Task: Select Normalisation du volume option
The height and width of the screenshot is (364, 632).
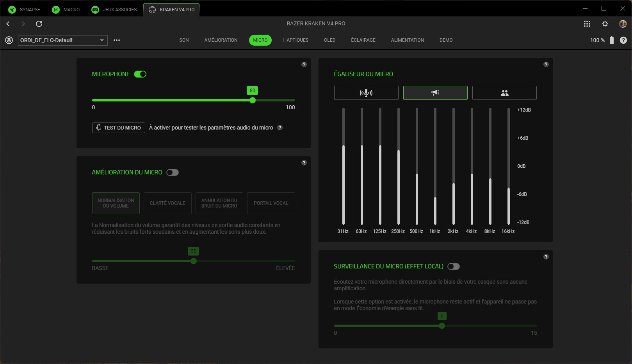Action: click(116, 203)
